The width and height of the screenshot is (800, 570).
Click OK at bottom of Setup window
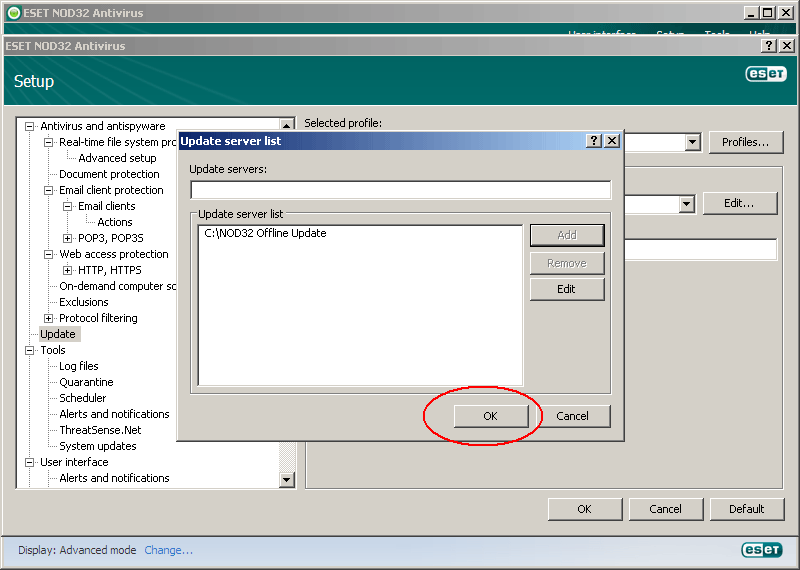click(x=585, y=509)
